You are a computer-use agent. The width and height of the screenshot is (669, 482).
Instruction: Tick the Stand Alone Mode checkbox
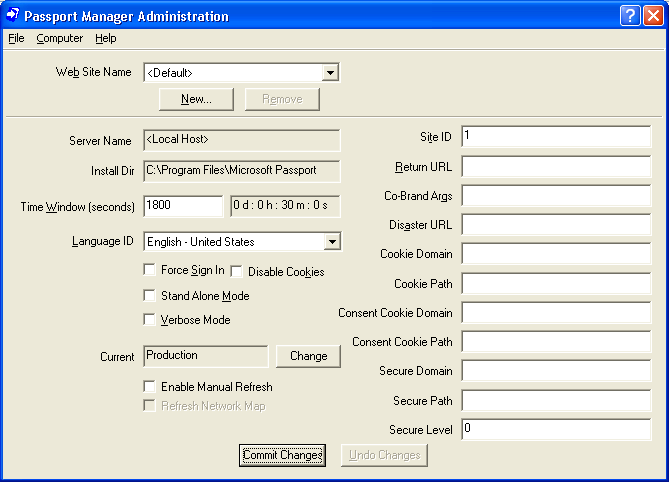point(149,296)
